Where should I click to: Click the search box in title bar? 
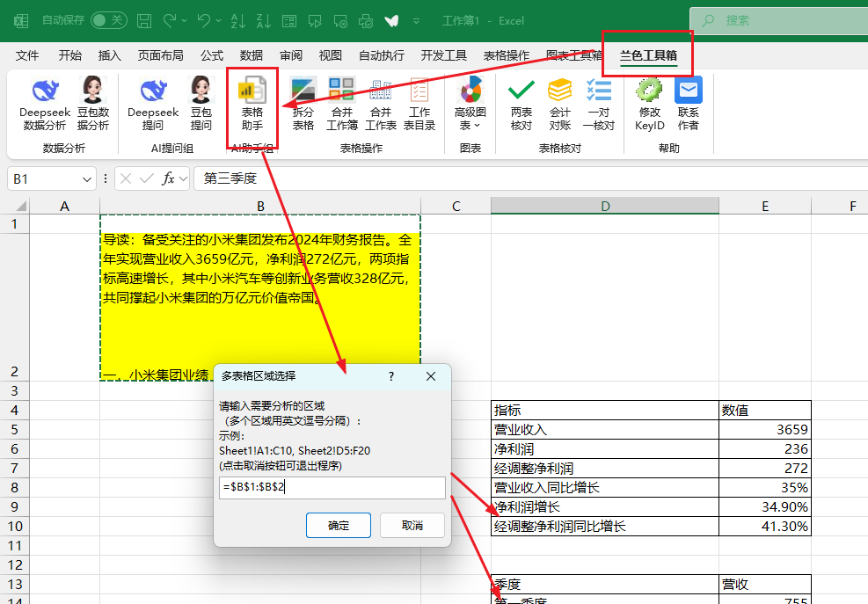pos(778,21)
